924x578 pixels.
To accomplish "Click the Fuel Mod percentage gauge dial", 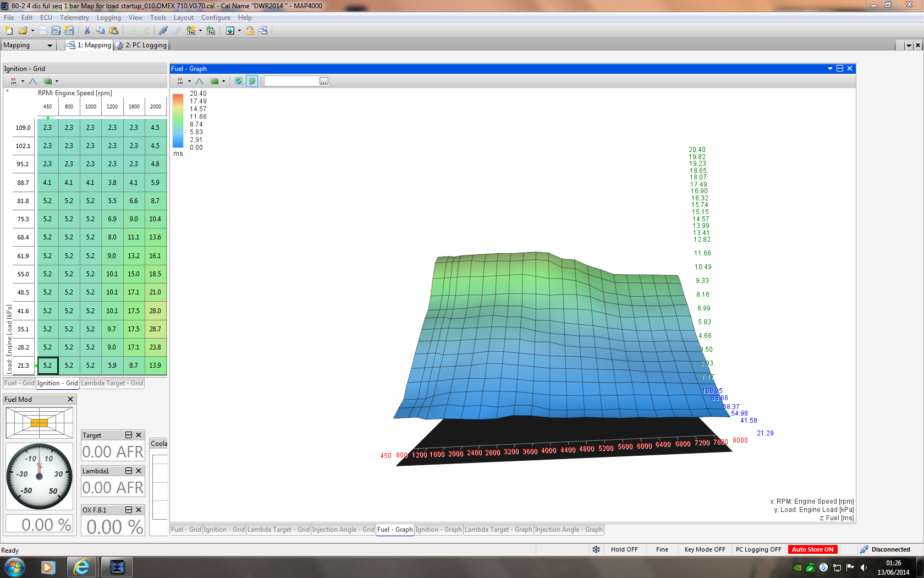I will pos(39,476).
